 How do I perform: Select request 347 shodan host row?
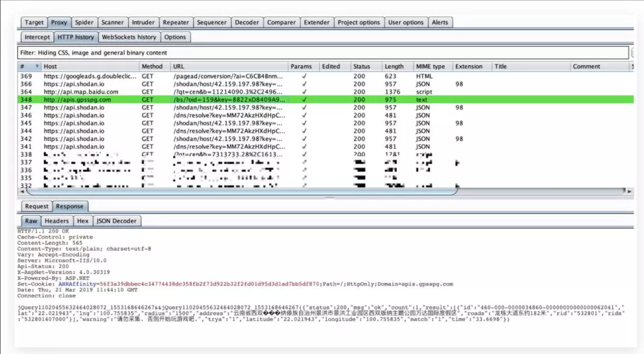coord(325,107)
